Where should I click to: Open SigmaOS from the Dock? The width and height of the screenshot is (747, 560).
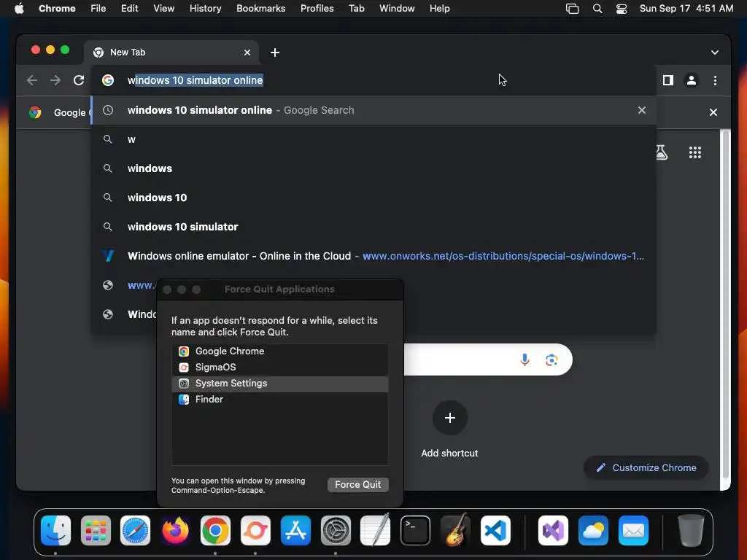pos(255,530)
